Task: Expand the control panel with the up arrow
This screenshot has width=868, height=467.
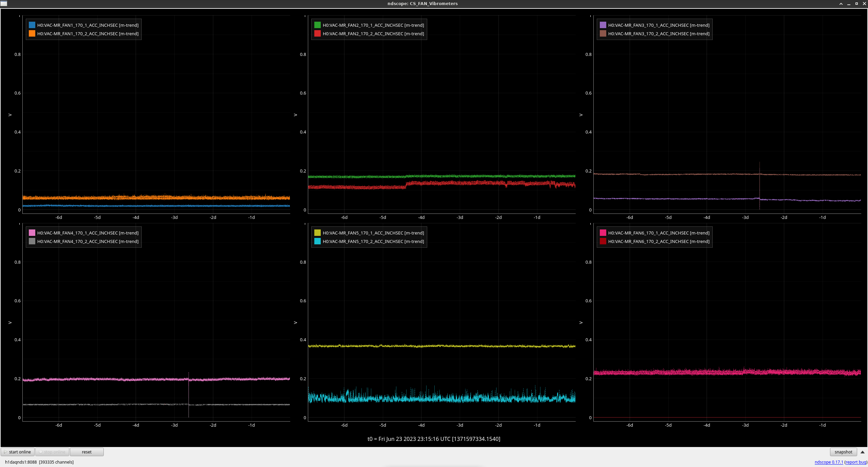Action: [863, 452]
